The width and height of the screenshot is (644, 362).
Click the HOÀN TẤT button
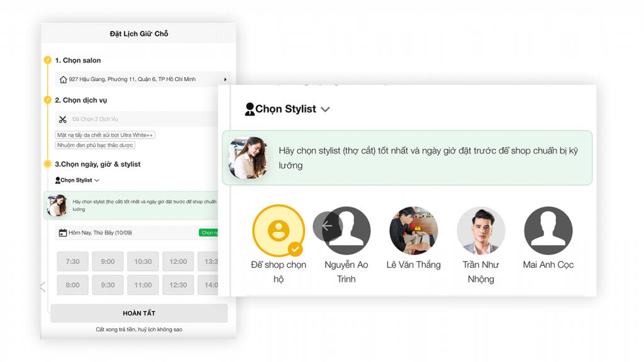139,313
